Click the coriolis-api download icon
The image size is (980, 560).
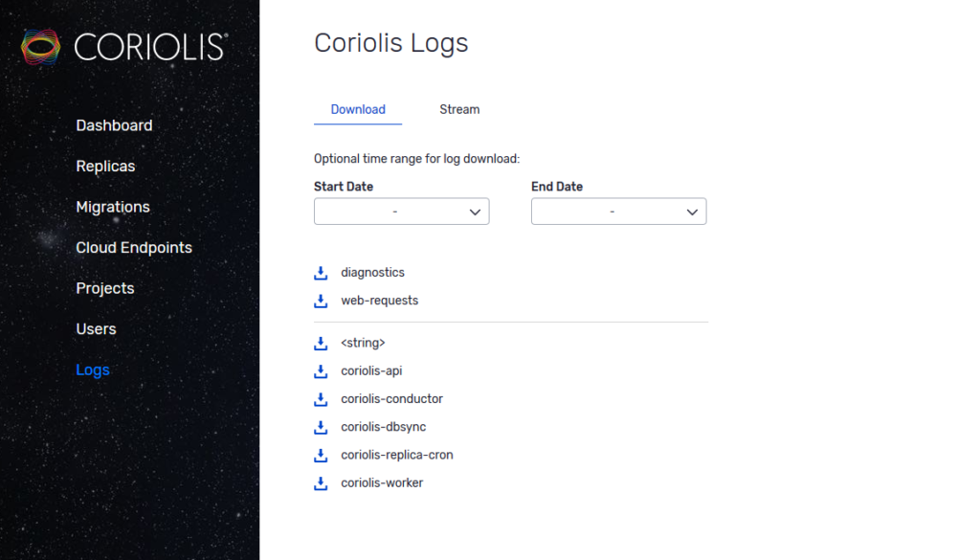tap(320, 370)
